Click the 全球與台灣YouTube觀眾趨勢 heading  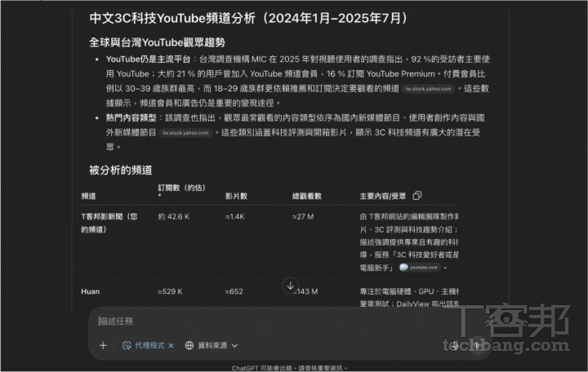[157, 42]
